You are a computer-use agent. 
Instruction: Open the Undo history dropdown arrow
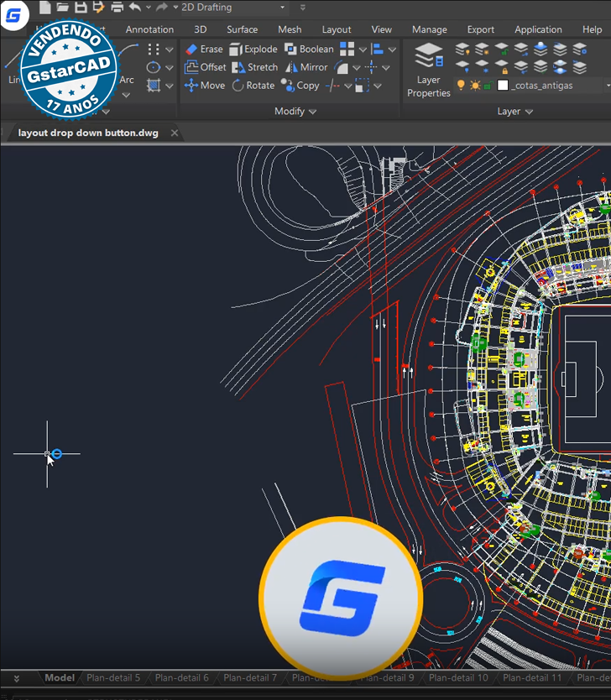(149, 8)
